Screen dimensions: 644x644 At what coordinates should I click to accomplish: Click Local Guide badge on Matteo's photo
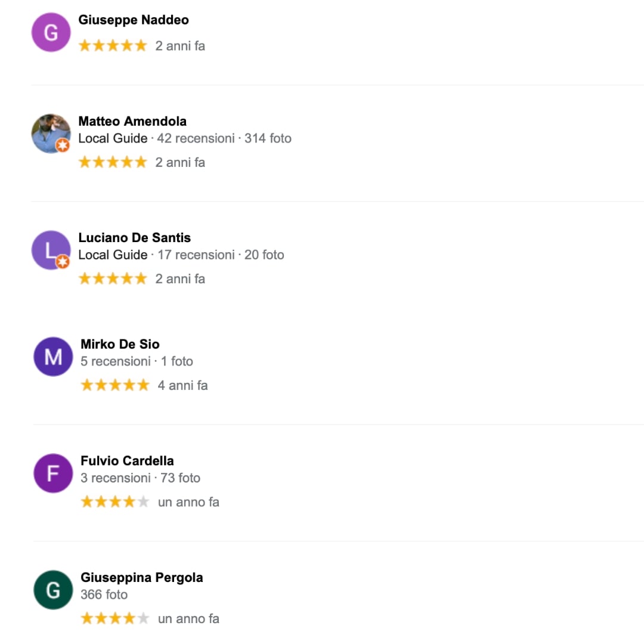(x=63, y=145)
